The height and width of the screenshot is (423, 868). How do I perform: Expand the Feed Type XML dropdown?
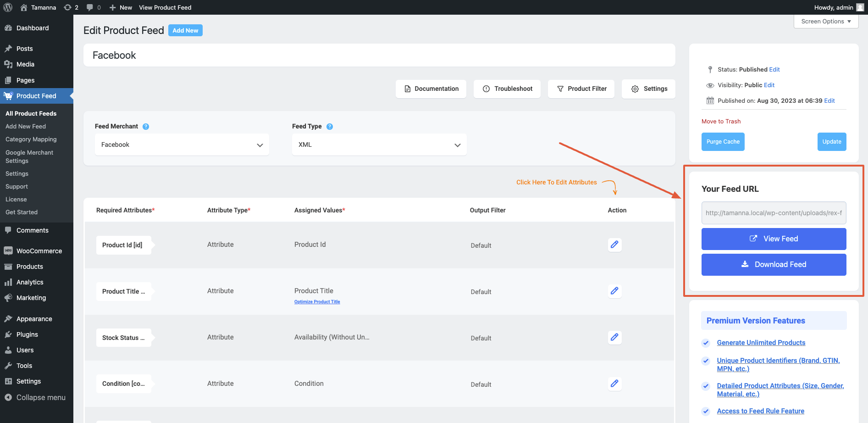[x=379, y=145]
